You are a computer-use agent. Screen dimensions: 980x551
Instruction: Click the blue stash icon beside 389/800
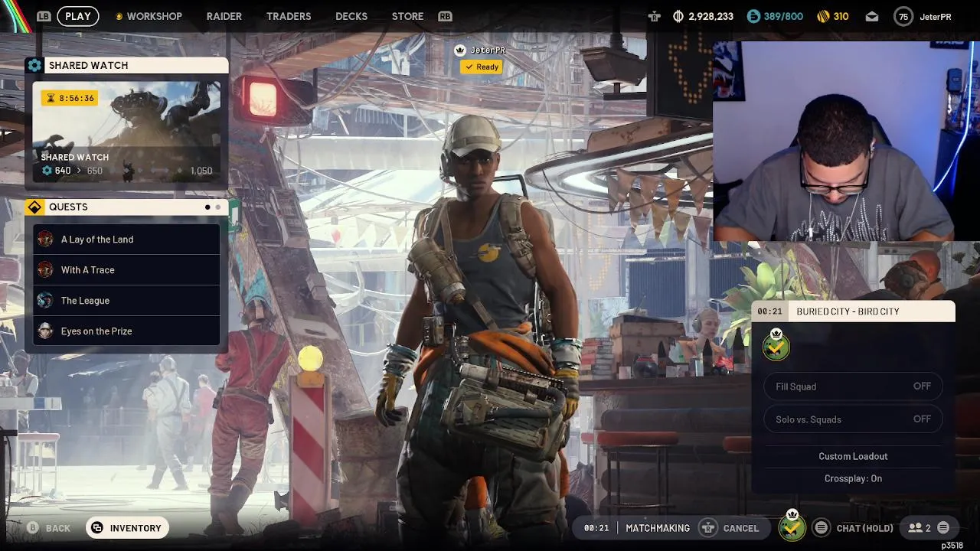(x=753, y=16)
